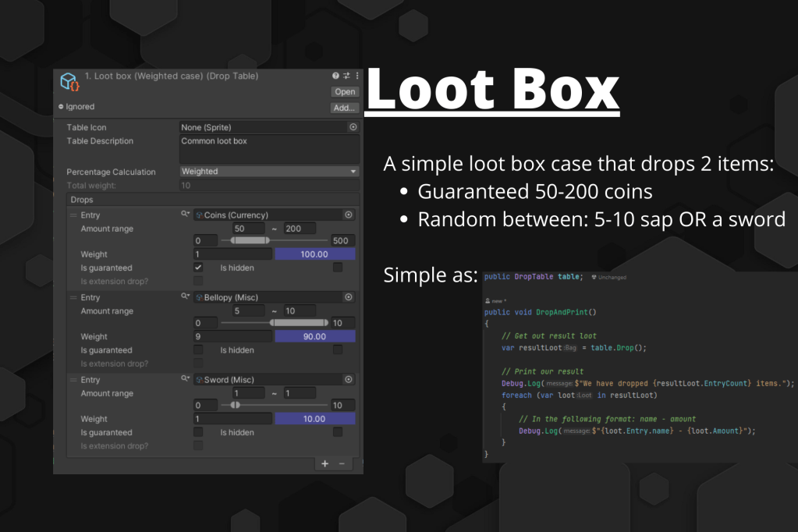Image resolution: width=798 pixels, height=532 pixels.
Task: Click the Coins amount range slider
Action: tap(250, 241)
